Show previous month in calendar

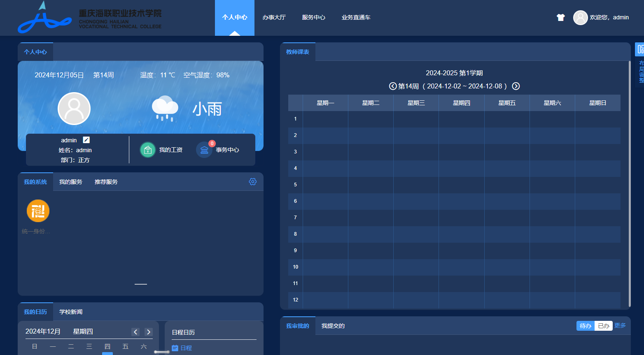135,332
